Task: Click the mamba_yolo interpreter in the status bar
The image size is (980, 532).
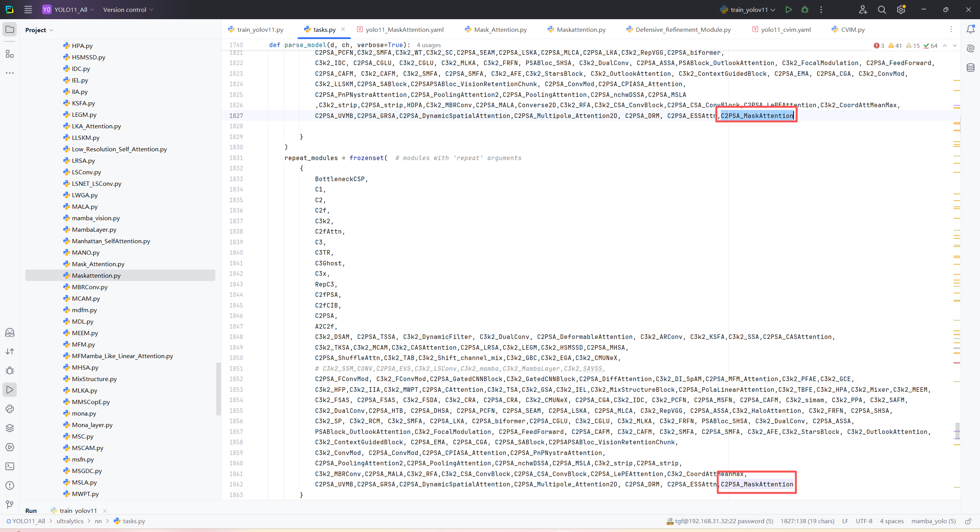Action: (933, 521)
